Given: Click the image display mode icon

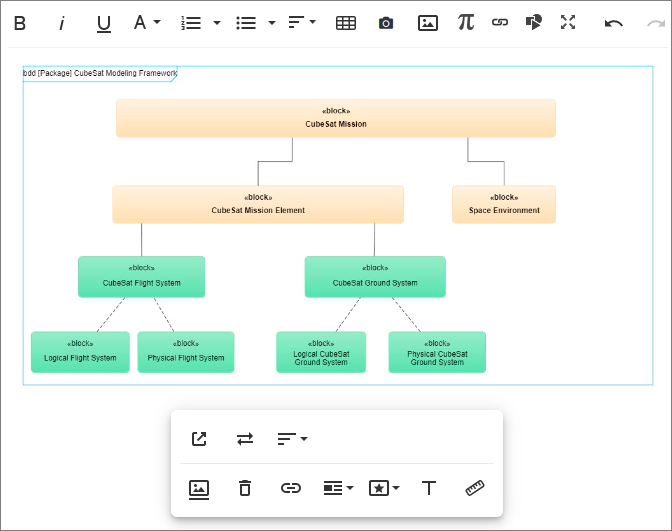Looking at the screenshot, I should coord(333,488).
